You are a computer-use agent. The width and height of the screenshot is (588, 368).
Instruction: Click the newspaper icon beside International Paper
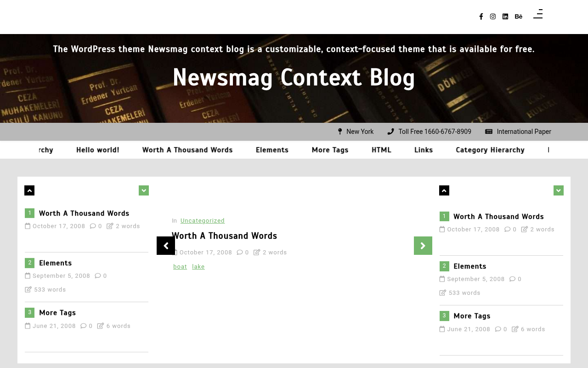point(489,132)
